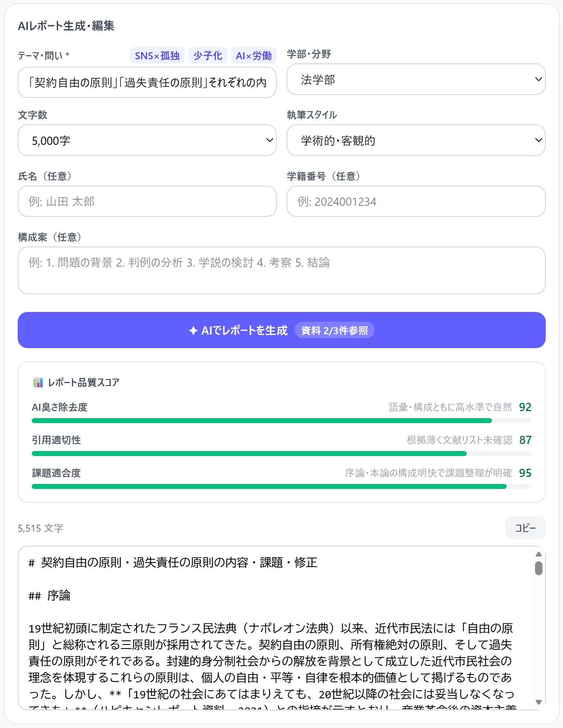
Task: Click the 序論・本論の構成明快で課題整理が明確 comment
Action: click(429, 473)
